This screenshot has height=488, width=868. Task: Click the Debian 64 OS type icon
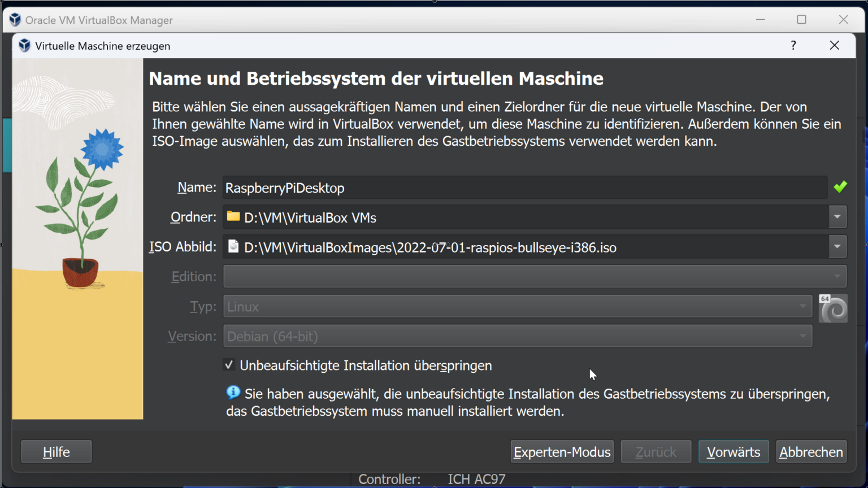click(x=833, y=308)
